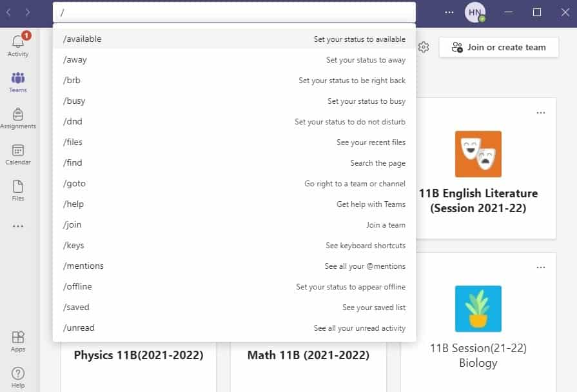Open the Biology team plant thumbnail
The width and height of the screenshot is (577, 392).
tap(478, 309)
